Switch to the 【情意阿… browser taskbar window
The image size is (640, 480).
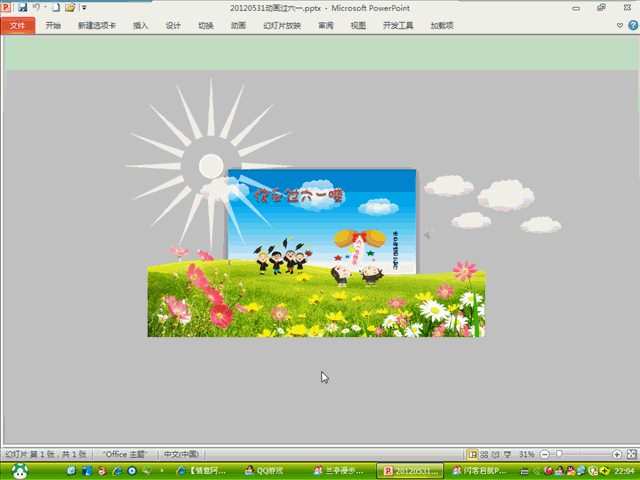tap(201, 471)
